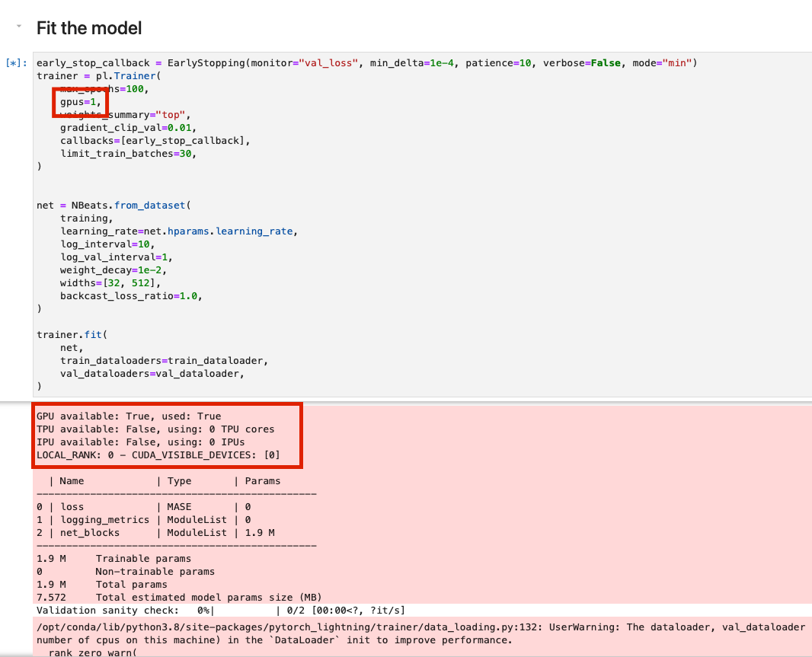The image size is (812, 657).
Task: Click the logging_metrics ModuleList row
Action: 143,520
